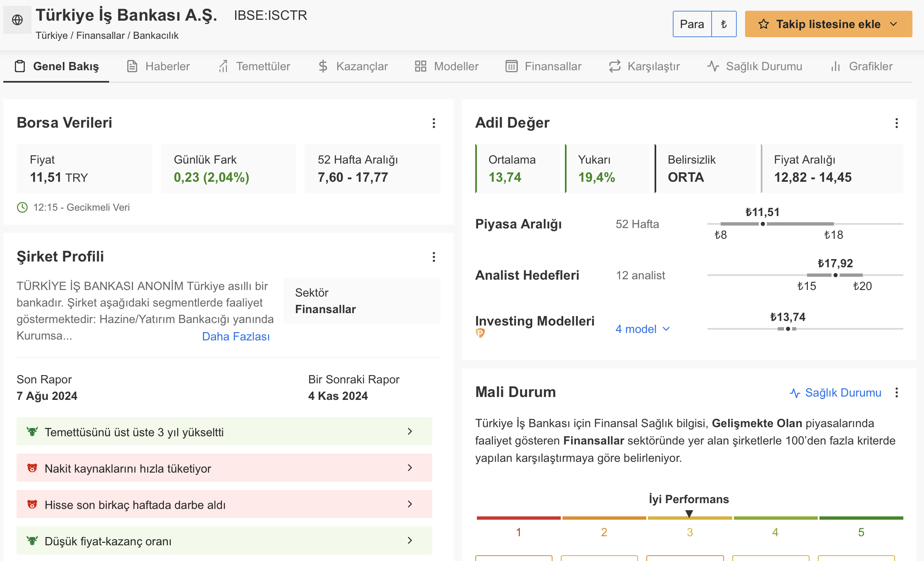Expand the Nakit kaynaklarını hızla tüketiyor row
924x561 pixels.
224,468
